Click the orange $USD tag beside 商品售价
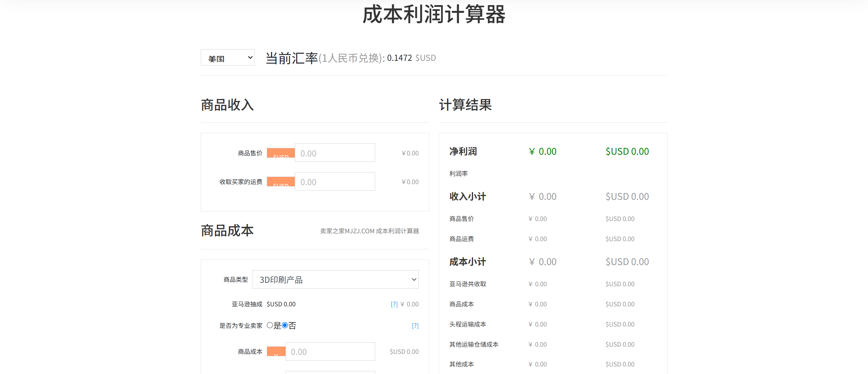 [281, 153]
